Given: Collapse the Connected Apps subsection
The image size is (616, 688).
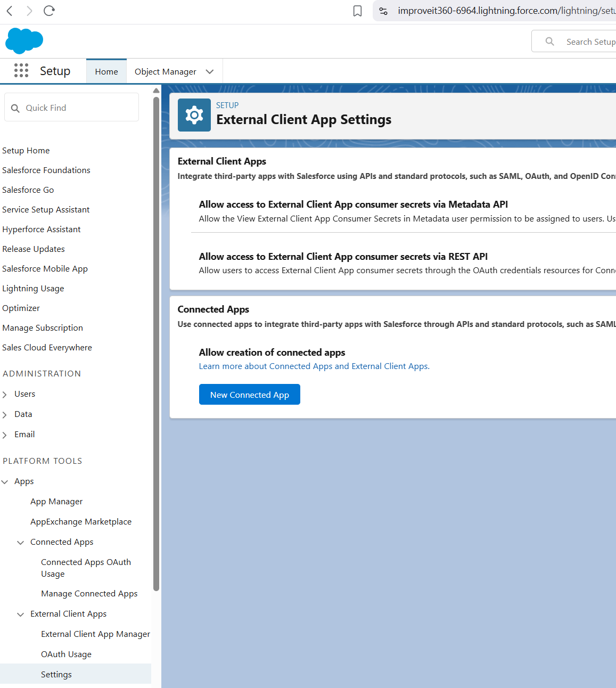Looking at the screenshot, I should pyautogui.click(x=21, y=543).
